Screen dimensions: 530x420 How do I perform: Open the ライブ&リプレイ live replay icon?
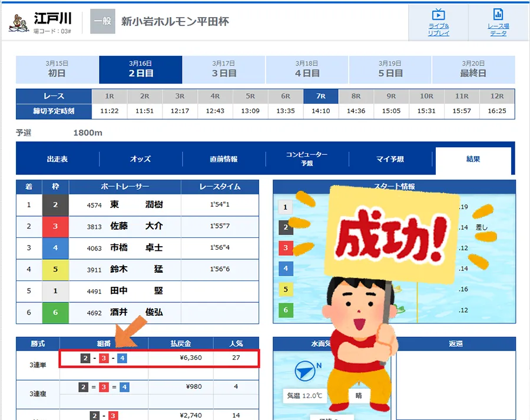[438, 22]
